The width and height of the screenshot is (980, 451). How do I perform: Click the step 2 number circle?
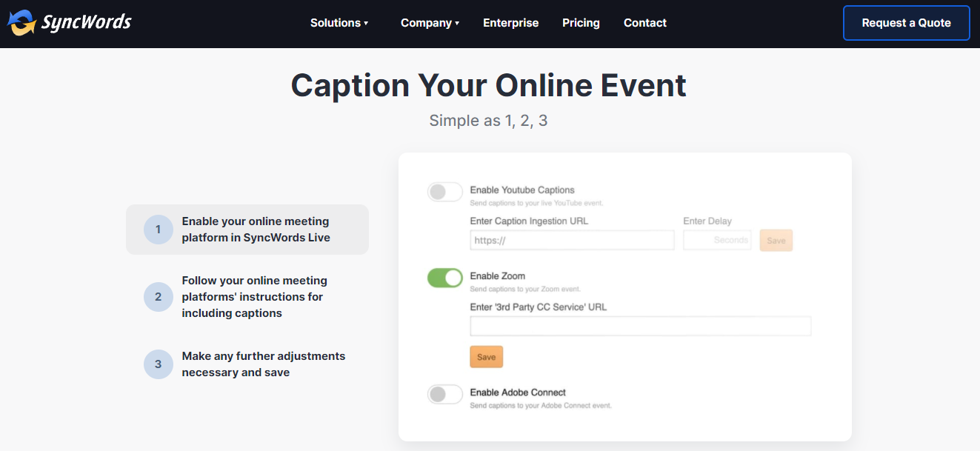[x=158, y=297]
